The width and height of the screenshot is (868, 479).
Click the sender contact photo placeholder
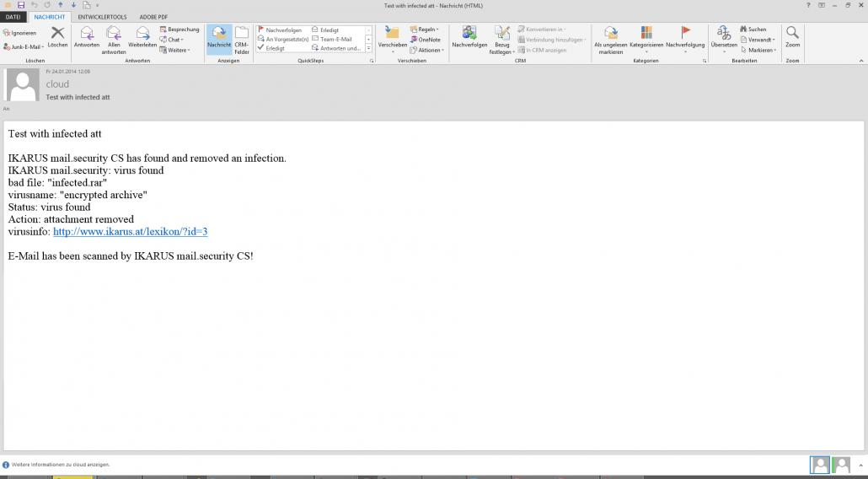(23, 84)
